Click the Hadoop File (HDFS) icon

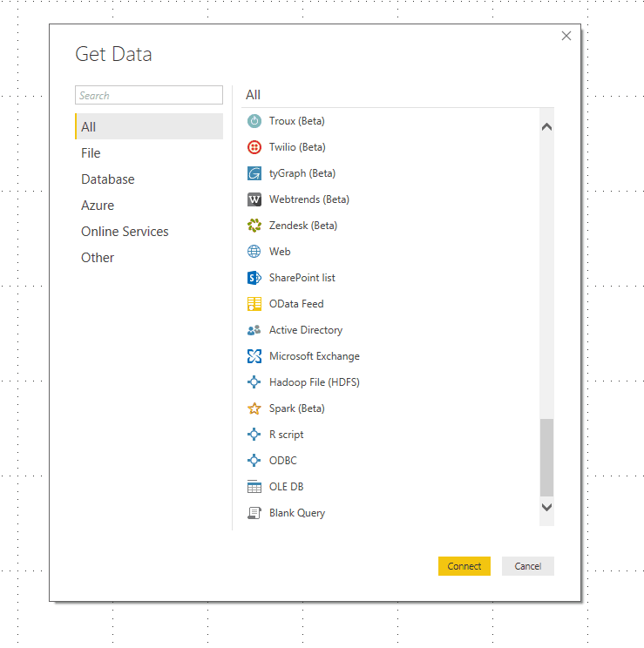(254, 382)
